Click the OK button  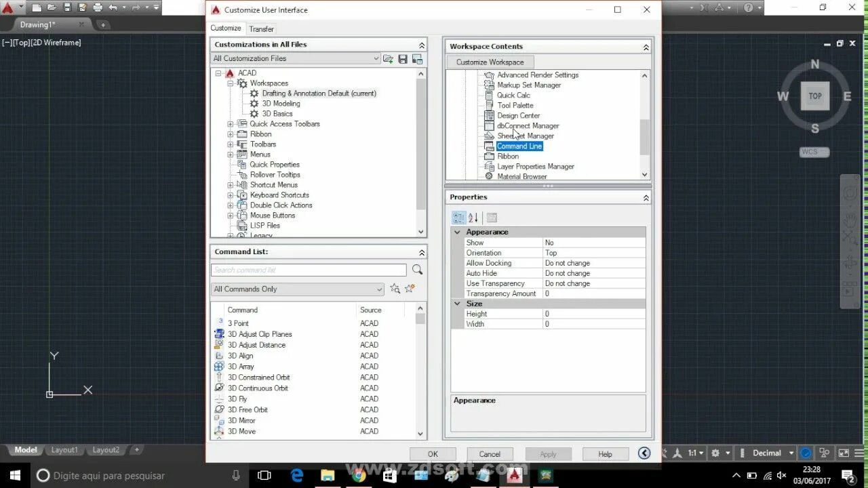click(433, 454)
